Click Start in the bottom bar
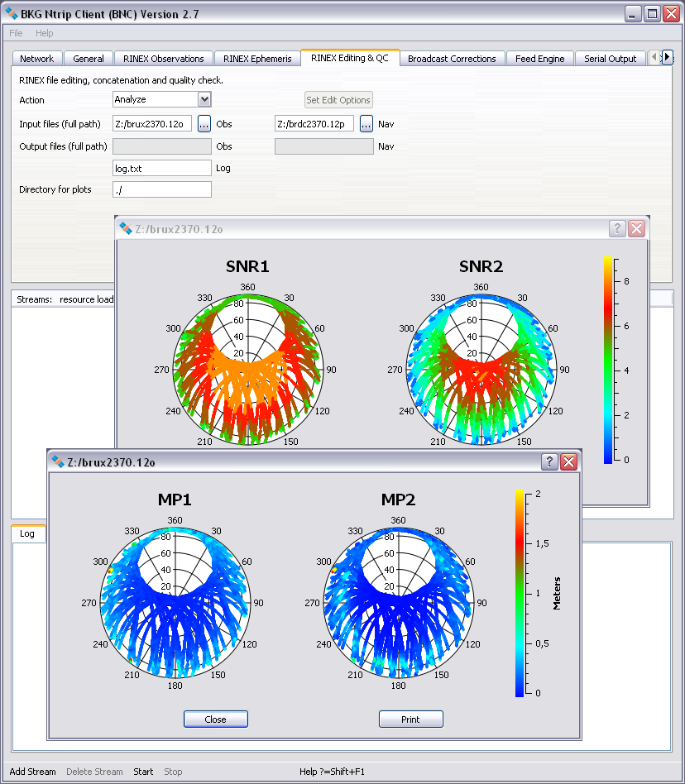685x784 pixels. point(143,772)
